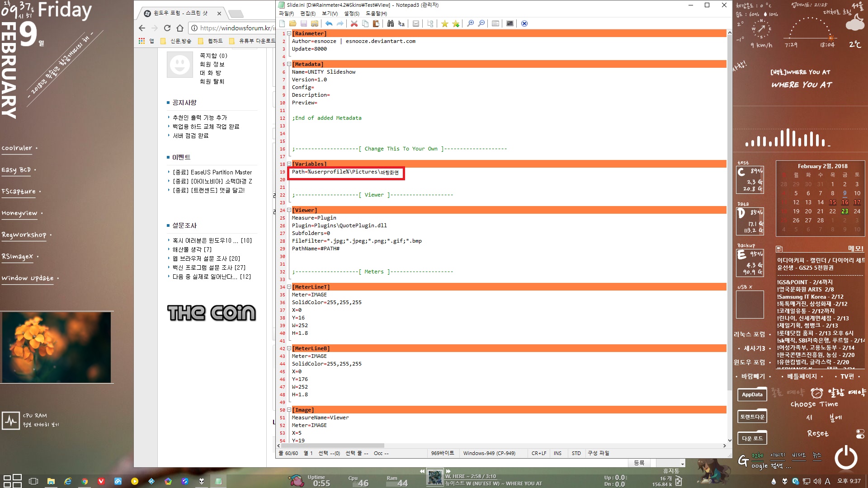Click the Copy icon in Notepad3 toolbar
This screenshot has height=488, width=868.
point(365,23)
